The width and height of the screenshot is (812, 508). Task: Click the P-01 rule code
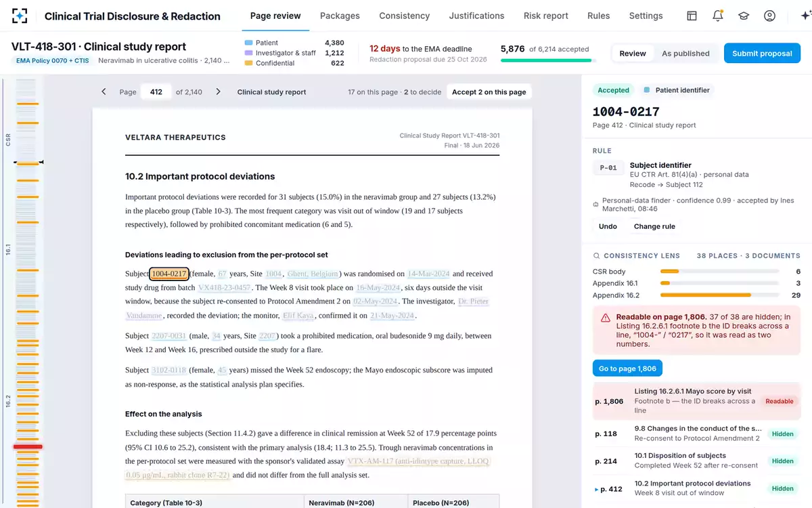pyautogui.click(x=608, y=167)
